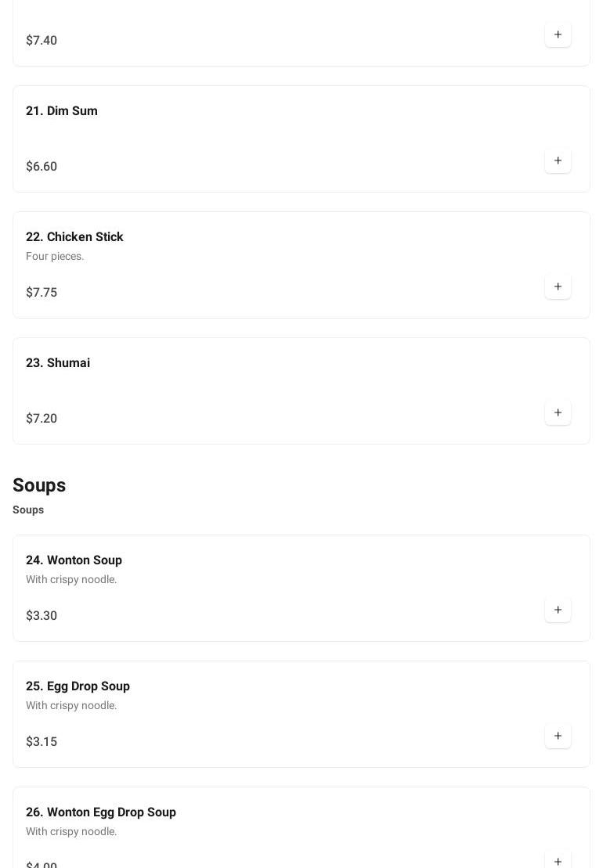The height and width of the screenshot is (868, 603).
Task: Add Shumai with its plus button
Action: pyautogui.click(x=558, y=412)
